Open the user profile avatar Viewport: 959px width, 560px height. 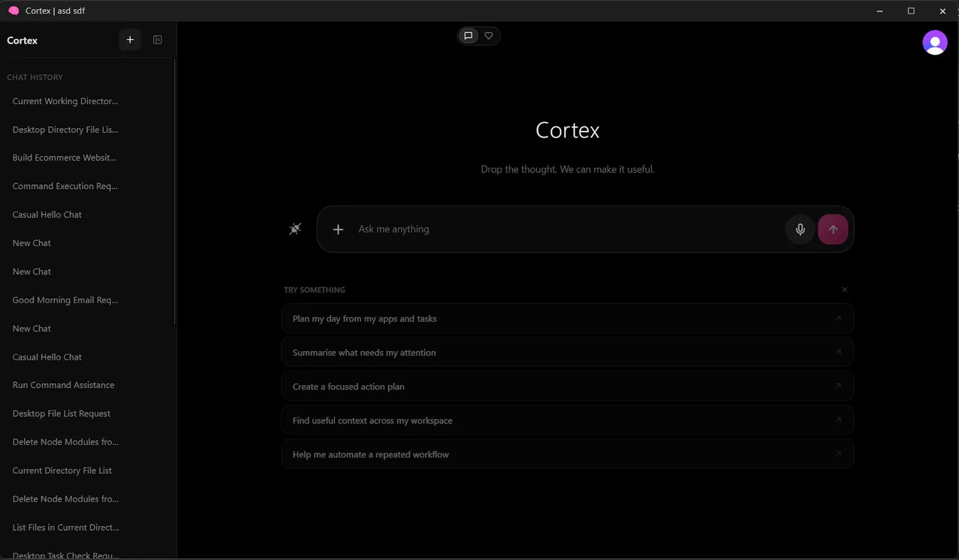click(x=934, y=43)
